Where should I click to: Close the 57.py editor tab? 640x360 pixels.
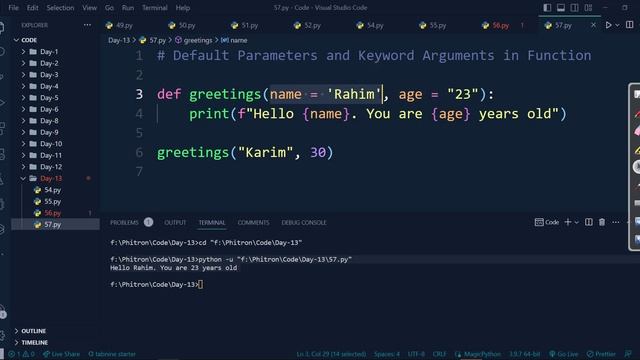click(593, 25)
